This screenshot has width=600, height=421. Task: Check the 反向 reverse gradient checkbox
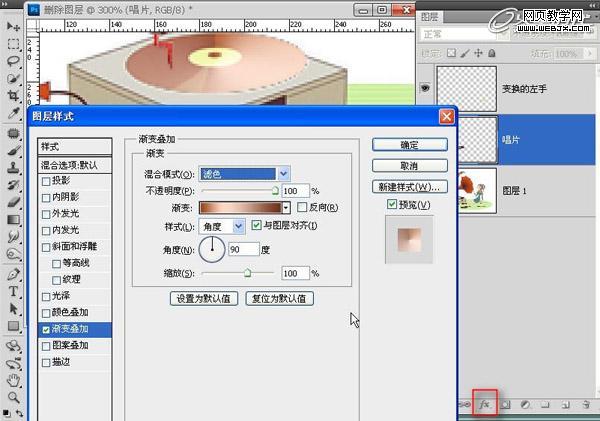[302, 208]
